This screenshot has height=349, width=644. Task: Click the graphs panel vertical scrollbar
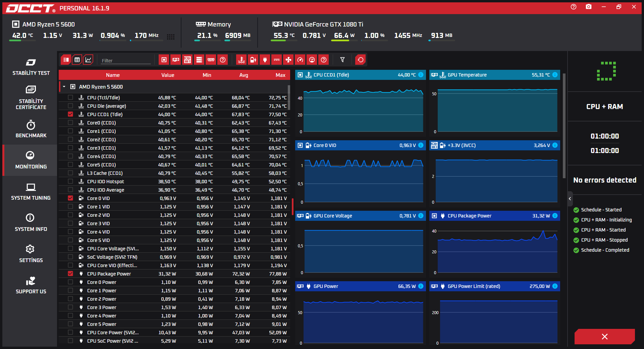[x=564, y=126]
